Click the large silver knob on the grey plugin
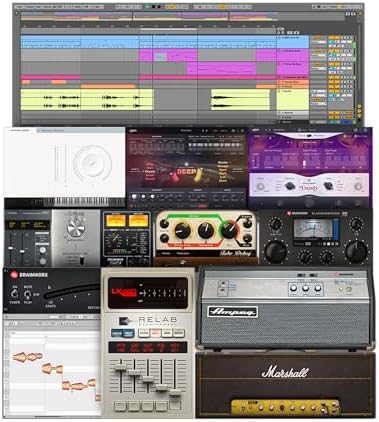379x422 pixels. pos(76,228)
